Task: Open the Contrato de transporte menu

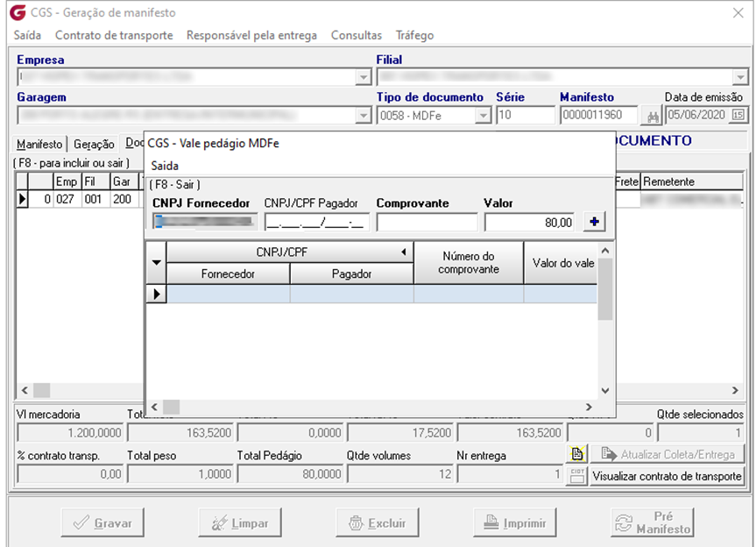Action: click(114, 35)
